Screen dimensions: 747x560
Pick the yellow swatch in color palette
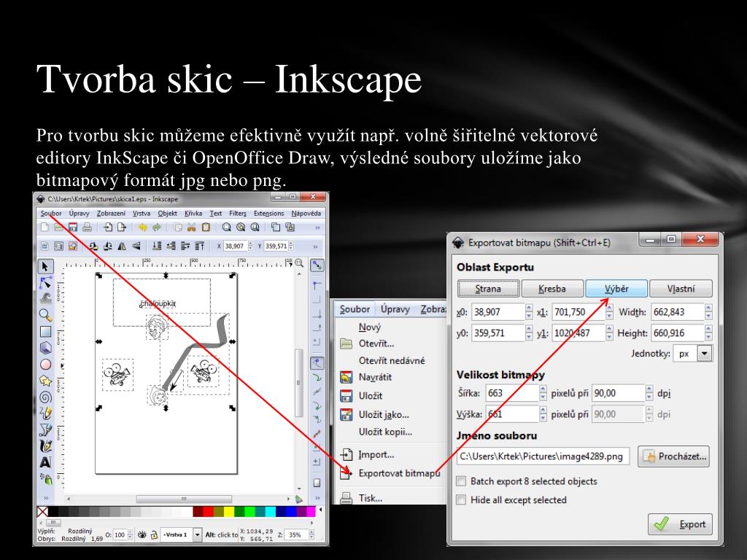(228, 511)
